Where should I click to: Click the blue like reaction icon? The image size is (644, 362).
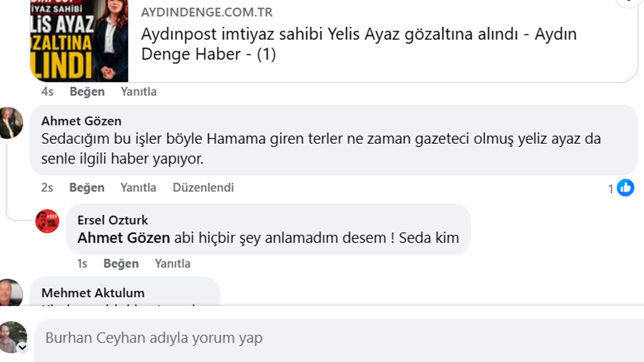click(625, 188)
